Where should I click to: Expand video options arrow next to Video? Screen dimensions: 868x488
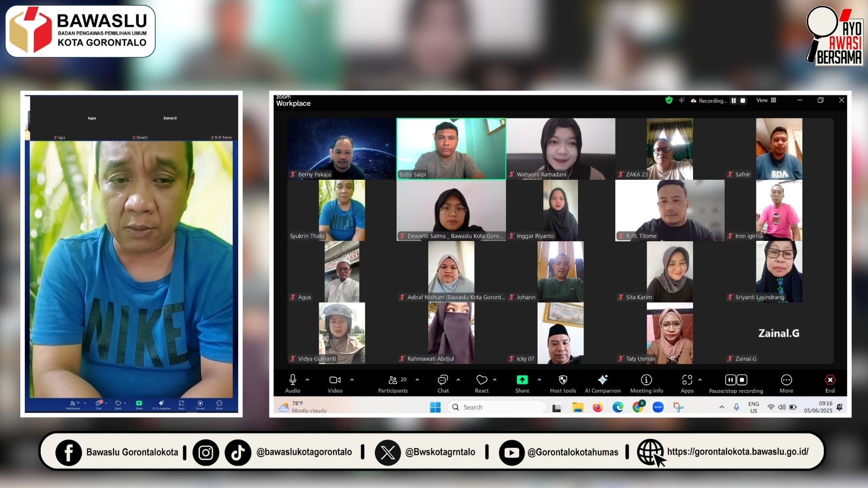tap(352, 380)
